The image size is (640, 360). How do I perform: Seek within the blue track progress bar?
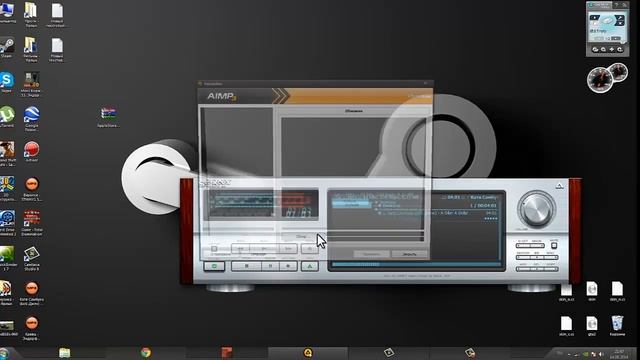(416, 265)
